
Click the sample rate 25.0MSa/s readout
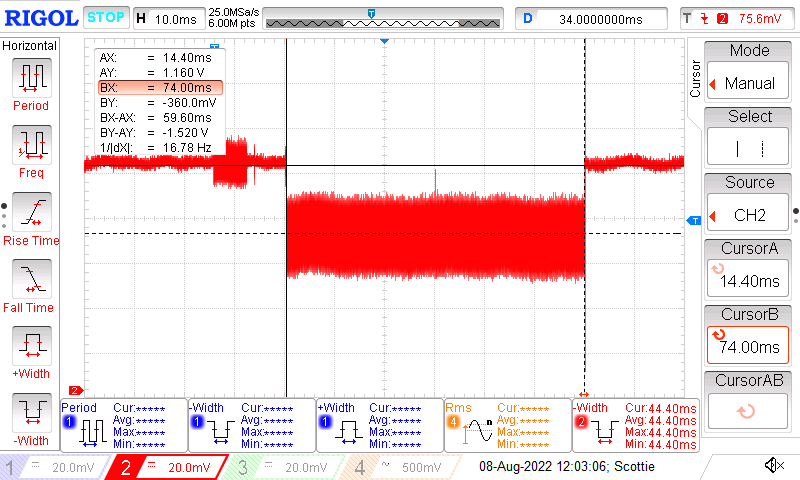tap(233, 12)
